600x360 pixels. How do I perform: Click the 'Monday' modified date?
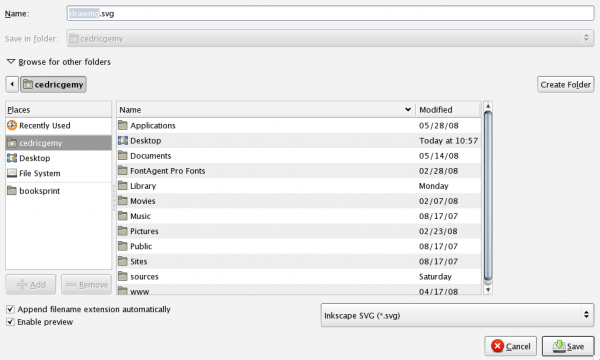pyautogui.click(x=434, y=186)
